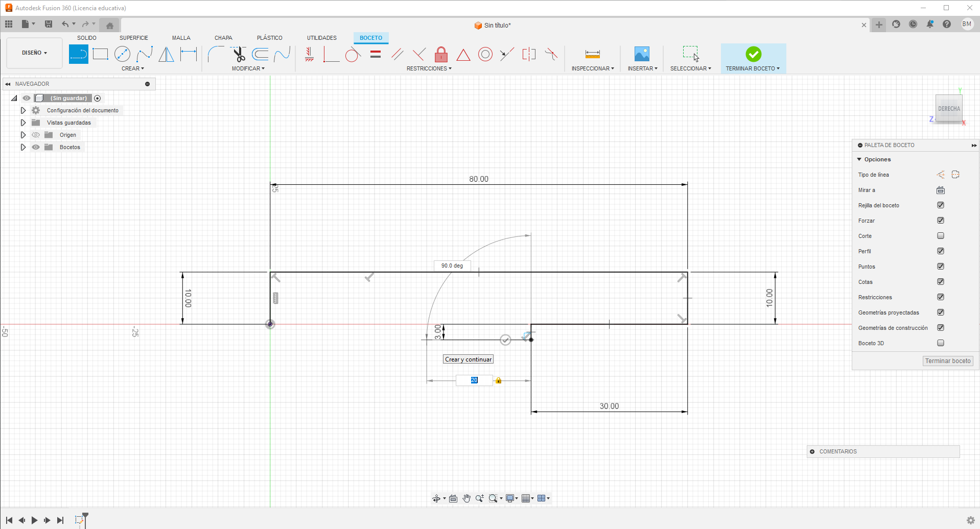Open the RESTRICCIONES dropdown menu

click(x=429, y=68)
